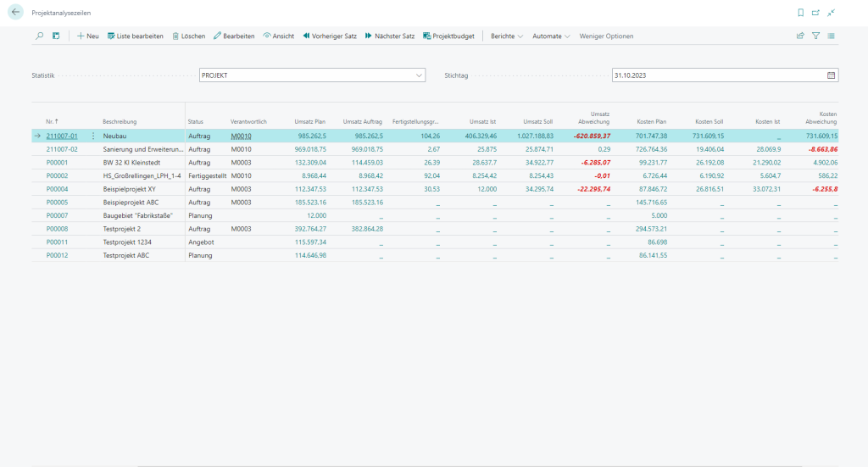
Task: Go to Nächster Satz
Action: 390,36
